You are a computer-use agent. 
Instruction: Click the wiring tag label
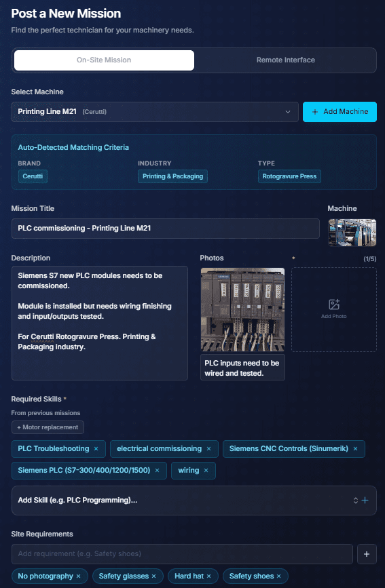(x=189, y=470)
